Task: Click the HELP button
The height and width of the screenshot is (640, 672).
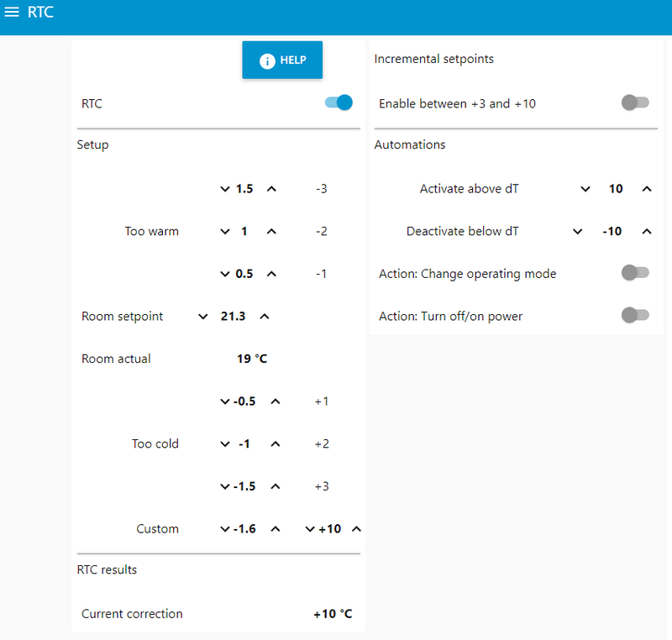Action: tap(282, 60)
